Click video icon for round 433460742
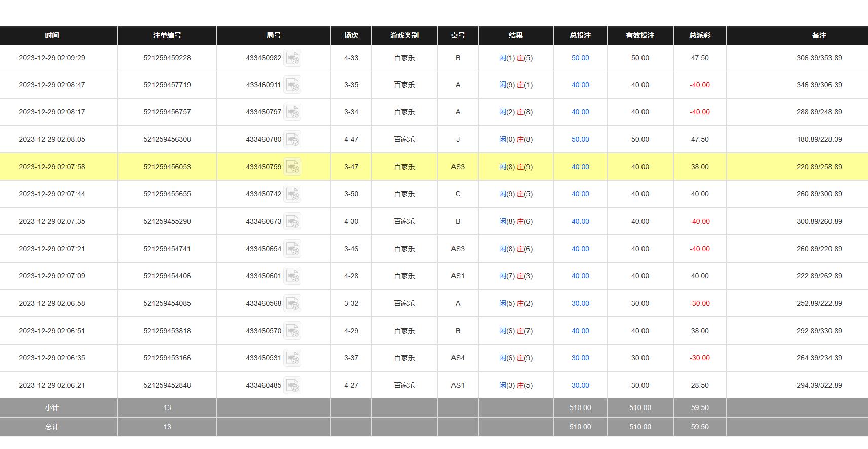This screenshot has height=449, width=868. tap(292, 194)
